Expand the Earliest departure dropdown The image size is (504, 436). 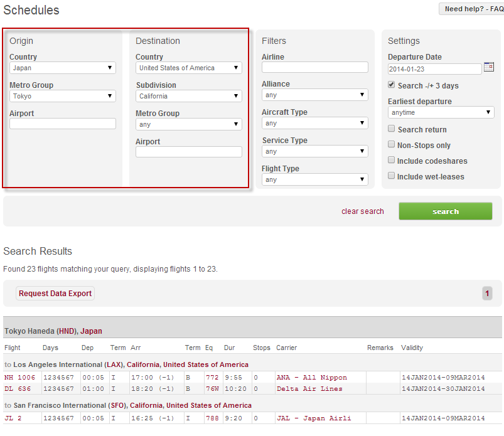(441, 112)
